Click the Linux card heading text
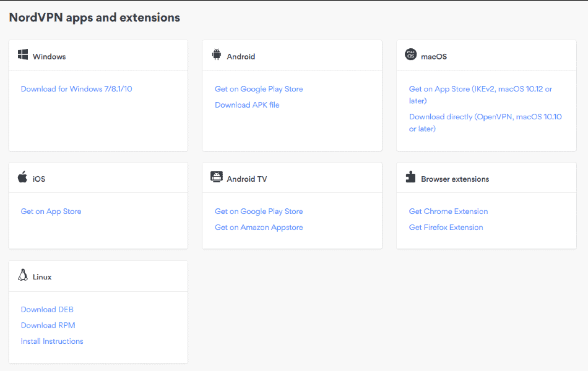 (42, 277)
